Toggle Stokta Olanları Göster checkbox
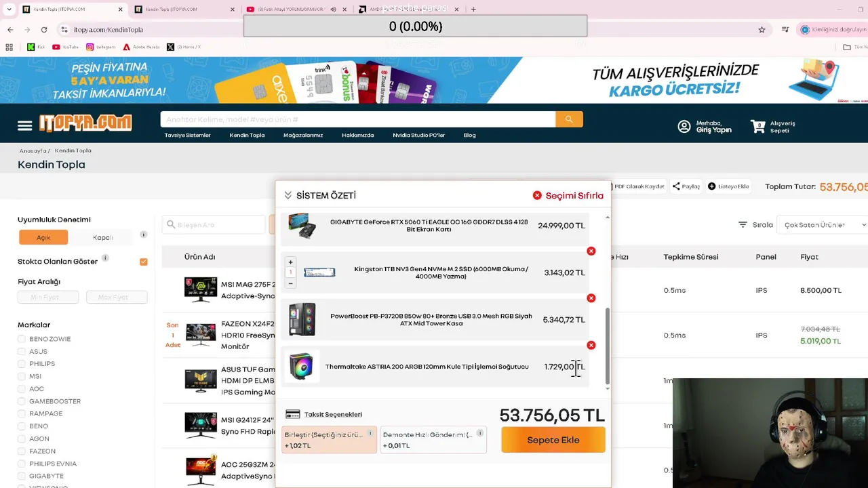The image size is (868, 488). click(x=143, y=262)
